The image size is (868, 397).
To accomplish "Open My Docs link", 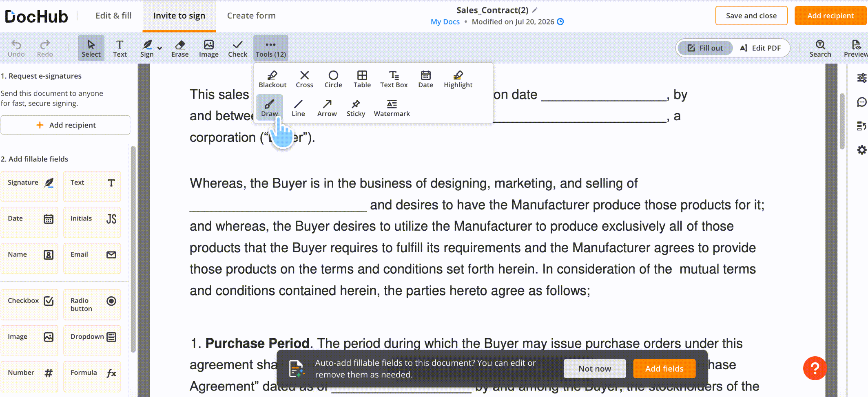I will [445, 22].
